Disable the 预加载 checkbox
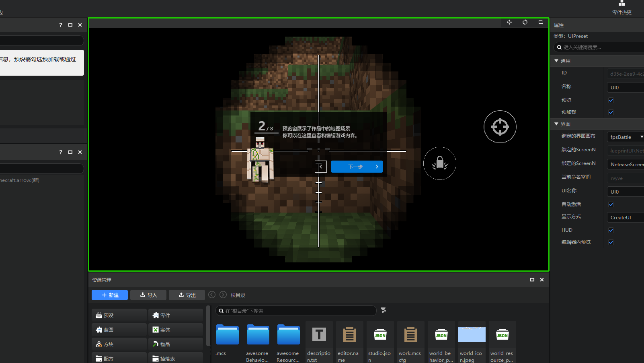The image size is (644, 363). click(x=611, y=112)
